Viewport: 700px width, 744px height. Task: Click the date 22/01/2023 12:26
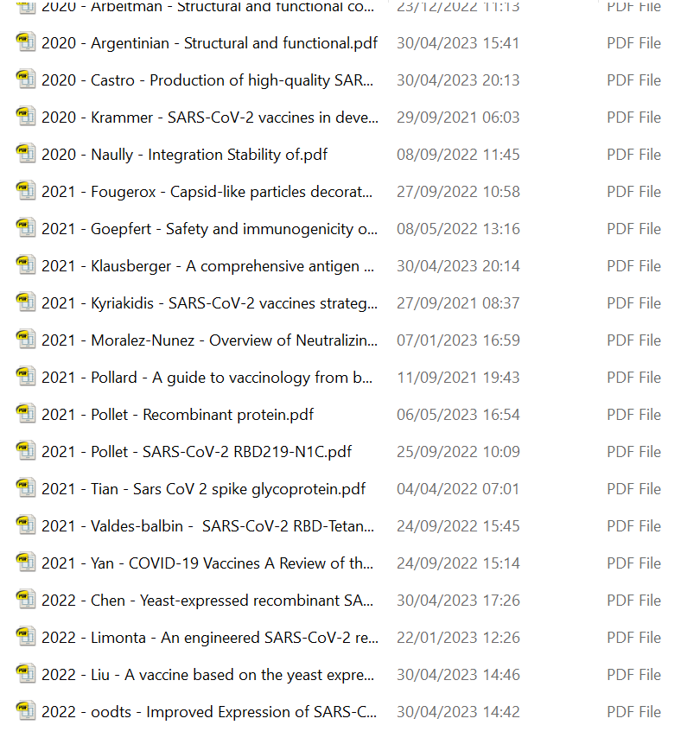click(458, 638)
